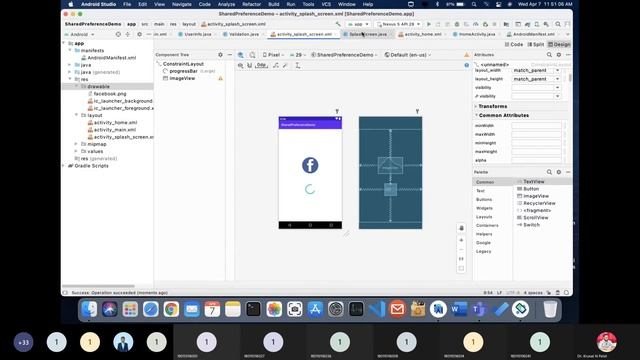
Task: Open the layout_height dropdown
Action: [x=558, y=79]
